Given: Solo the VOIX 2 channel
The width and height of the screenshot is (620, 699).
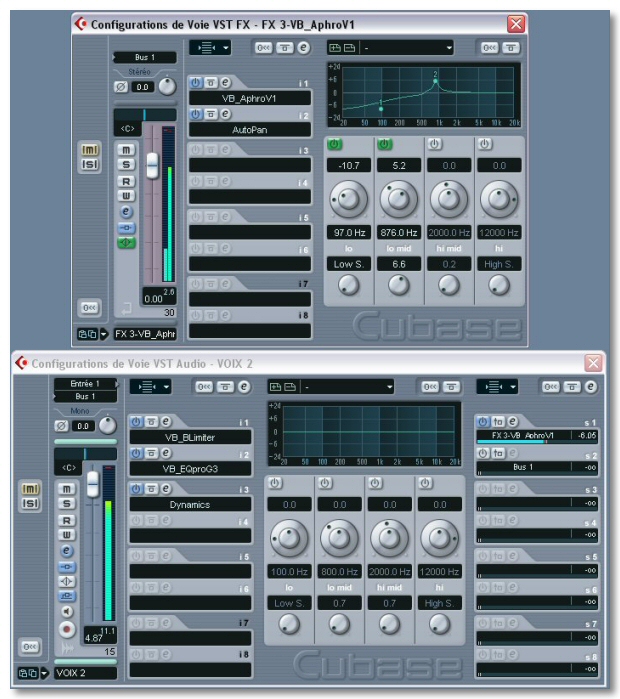Looking at the screenshot, I should pyautogui.click(x=66, y=504).
